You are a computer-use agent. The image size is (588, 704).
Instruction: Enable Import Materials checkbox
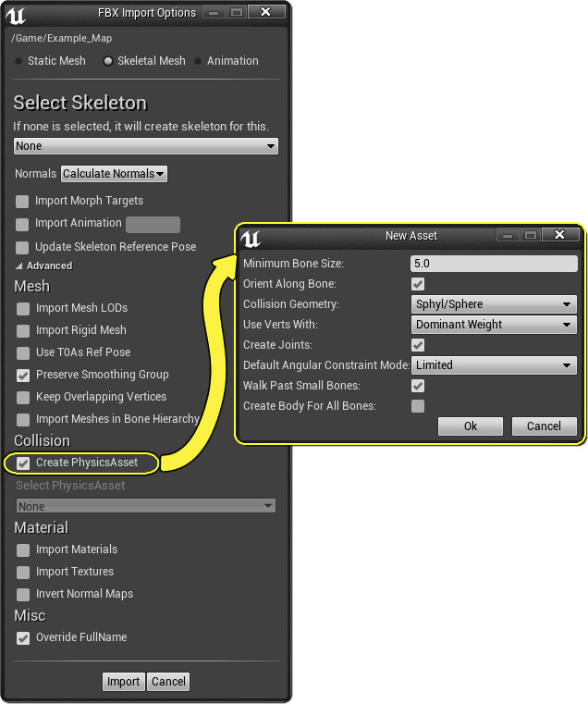(x=23, y=550)
